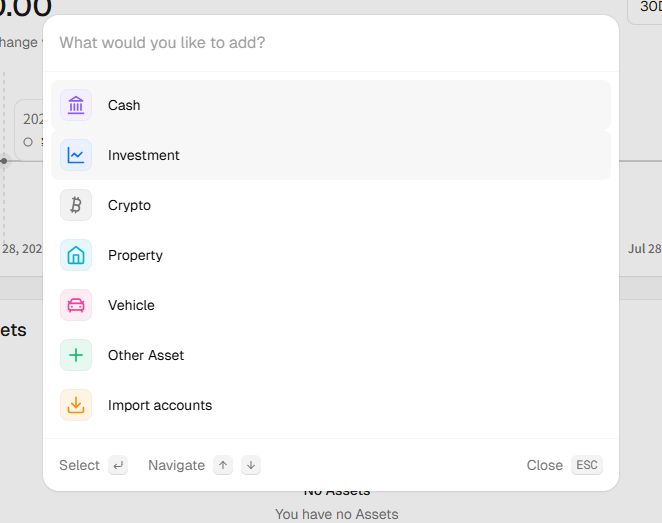This screenshot has height=523, width=662.
Task: Click the orange download Import accounts icon
Action: click(x=76, y=405)
